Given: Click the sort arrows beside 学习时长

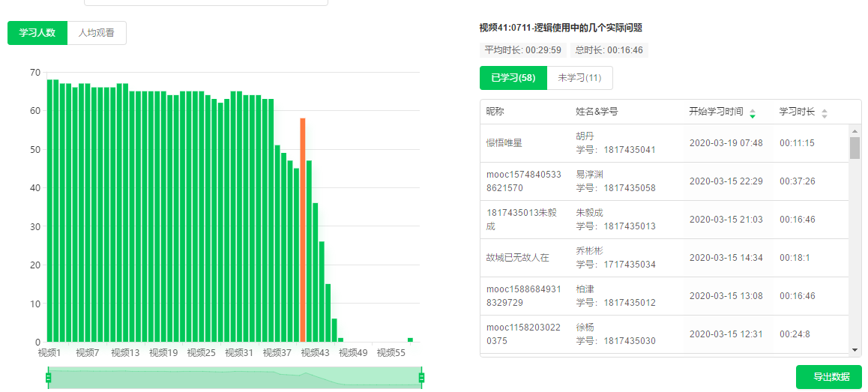Looking at the screenshot, I should (825, 113).
